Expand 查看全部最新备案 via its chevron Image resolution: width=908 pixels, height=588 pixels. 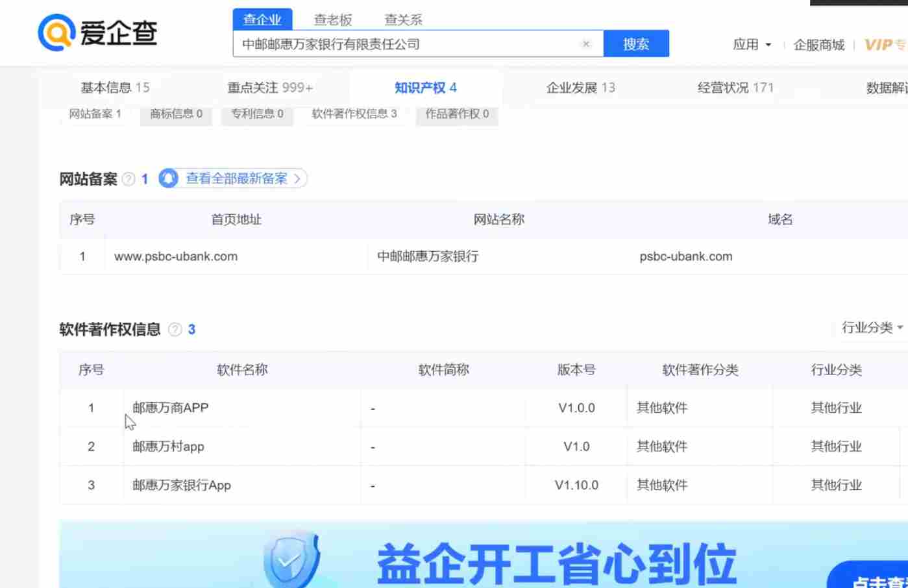[x=297, y=178]
